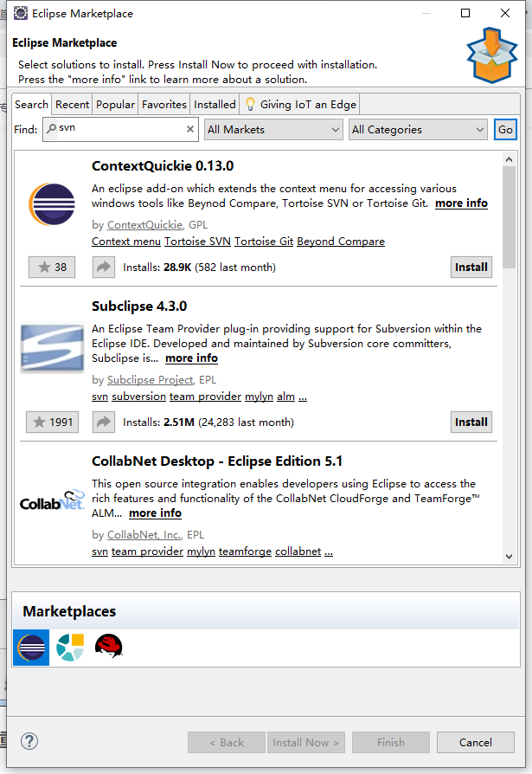Open the All Markets dropdown

click(x=273, y=129)
